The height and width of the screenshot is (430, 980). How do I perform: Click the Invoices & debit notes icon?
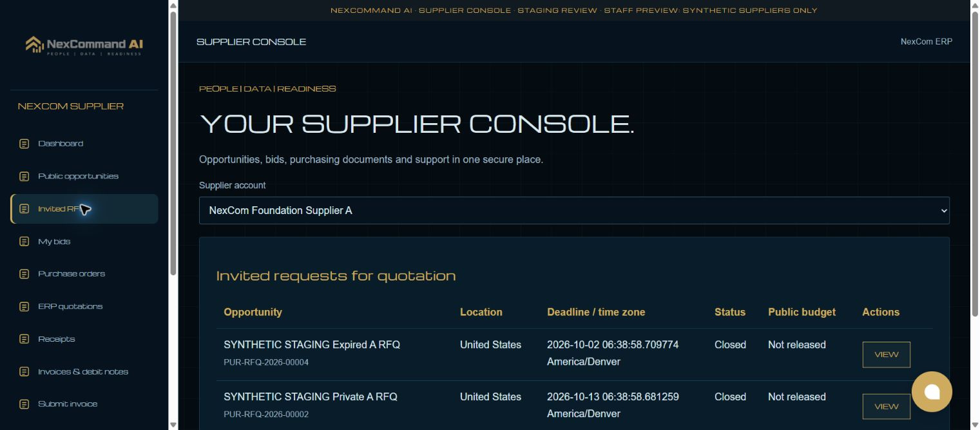click(x=24, y=371)
